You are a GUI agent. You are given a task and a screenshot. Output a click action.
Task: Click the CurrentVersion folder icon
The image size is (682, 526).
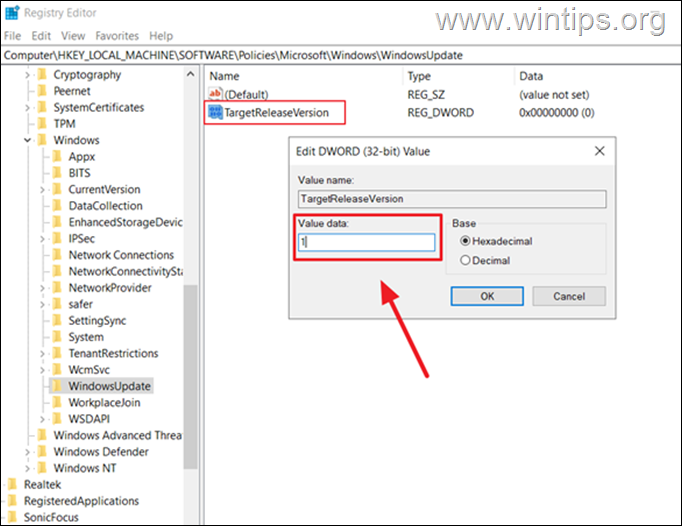(x=57, y=189)
